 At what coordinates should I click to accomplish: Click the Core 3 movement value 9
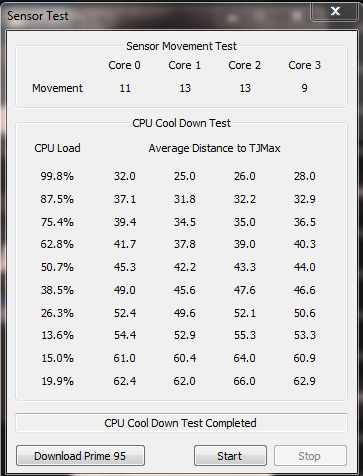point(304,88)
